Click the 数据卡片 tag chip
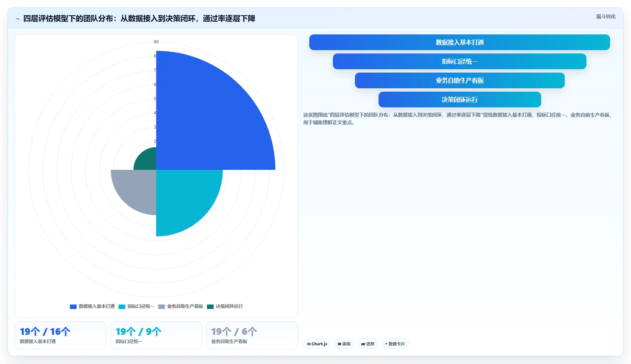This screenshot has width=631, height=364. tap(395, 344)
